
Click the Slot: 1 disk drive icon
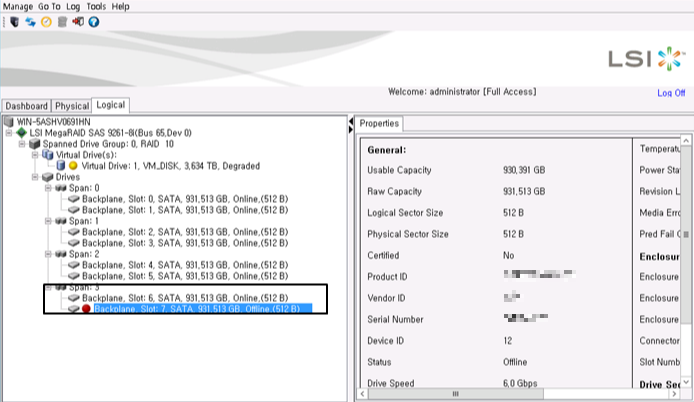tap(73, 210)
